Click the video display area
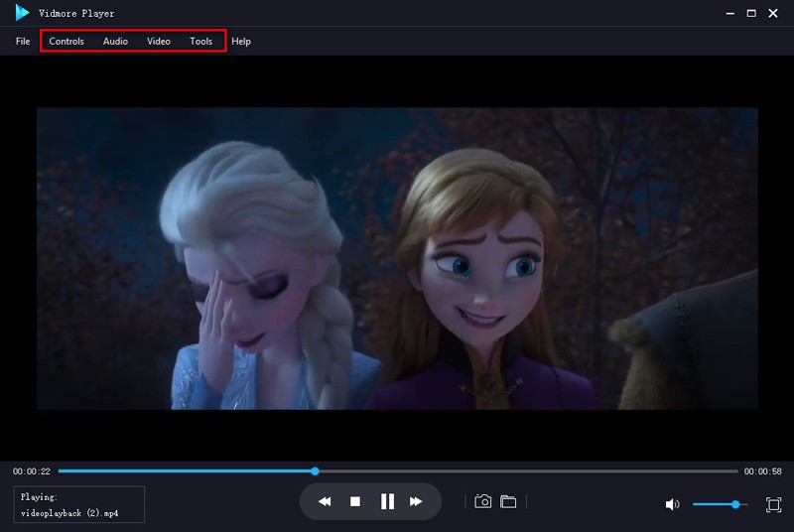 pyautogui.click(x=397, y=258)
